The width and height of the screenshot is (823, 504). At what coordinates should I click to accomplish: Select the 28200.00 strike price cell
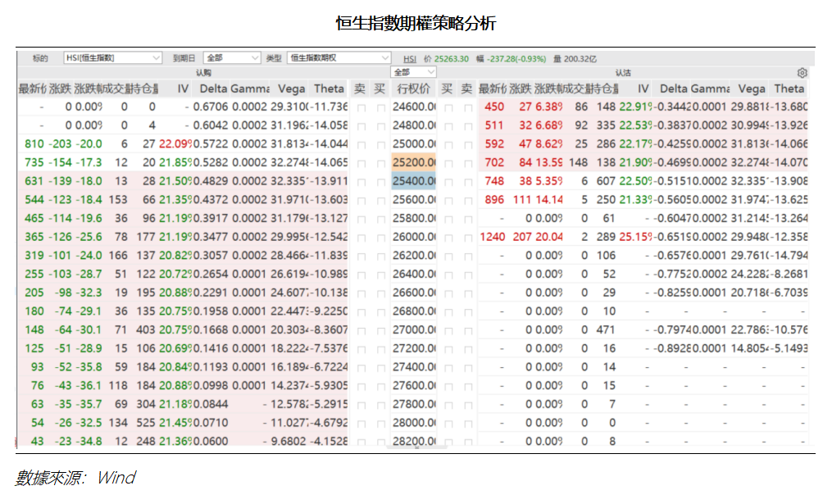point(414,441)
